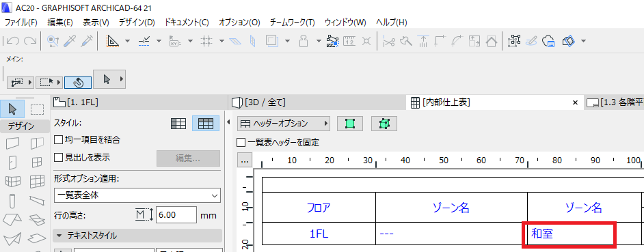Open dropdown arrow beside XY tracker icon
This screenshot has height=252, width=644.
coord(190,40)
